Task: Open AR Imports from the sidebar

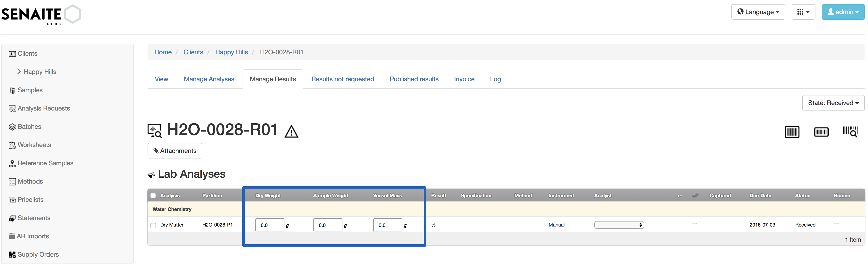Action: pos(33,236)
